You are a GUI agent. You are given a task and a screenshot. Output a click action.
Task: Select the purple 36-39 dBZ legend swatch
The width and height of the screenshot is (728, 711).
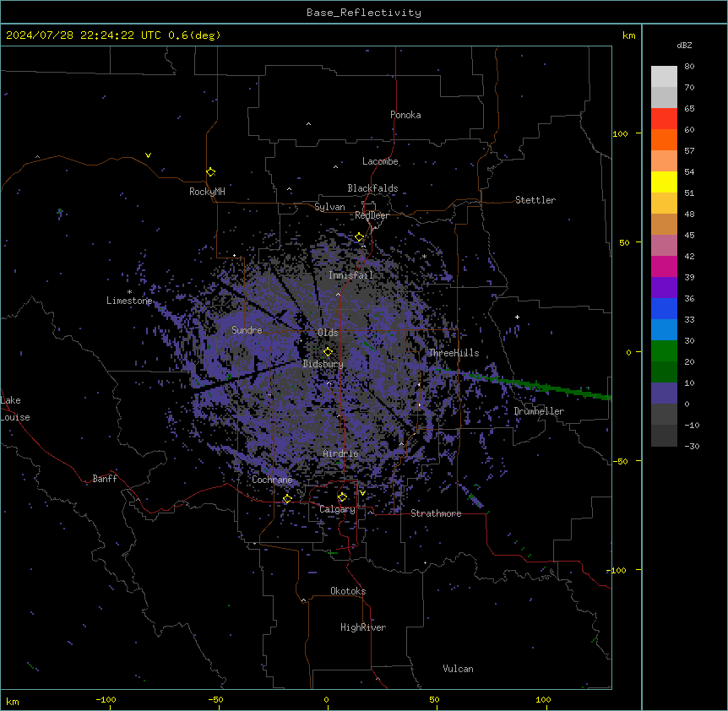[664, 288]
